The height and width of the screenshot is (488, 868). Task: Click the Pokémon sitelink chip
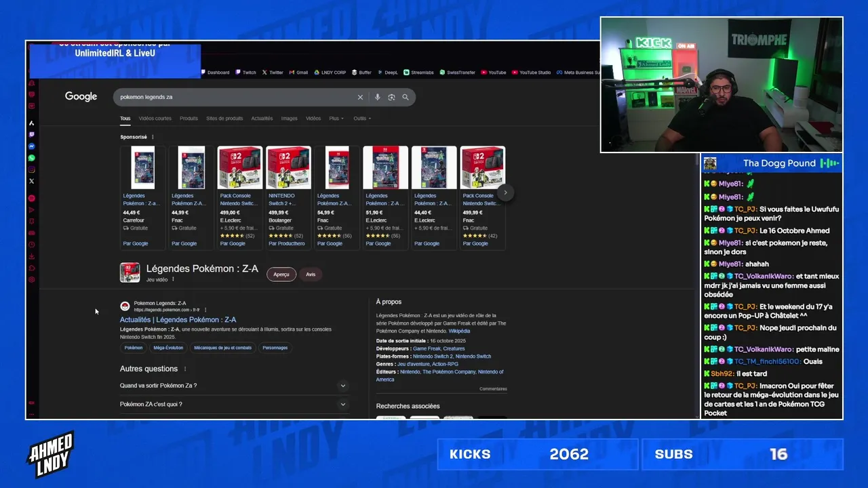pos(134,348)
